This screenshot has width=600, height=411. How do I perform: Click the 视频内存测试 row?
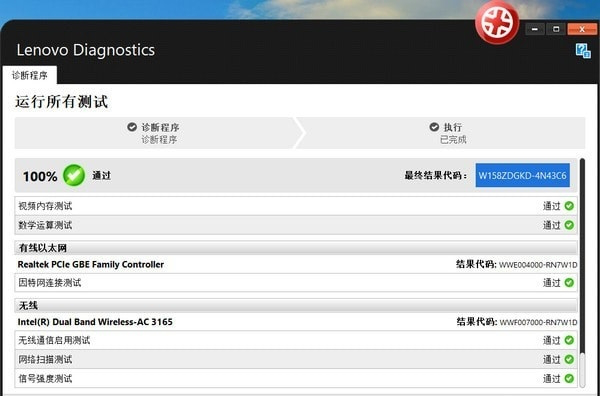[296, 206]
